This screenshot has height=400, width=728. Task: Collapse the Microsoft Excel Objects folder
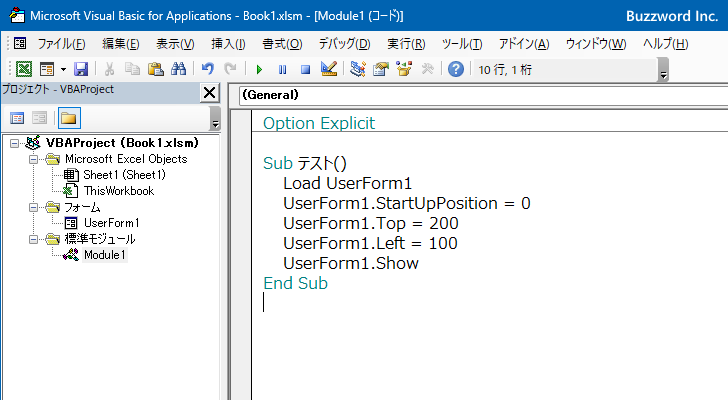[33, 159]
